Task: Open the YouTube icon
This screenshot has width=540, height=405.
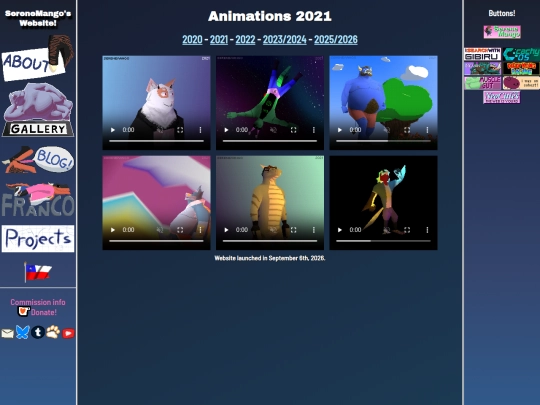Action: (x=68, y=333)
